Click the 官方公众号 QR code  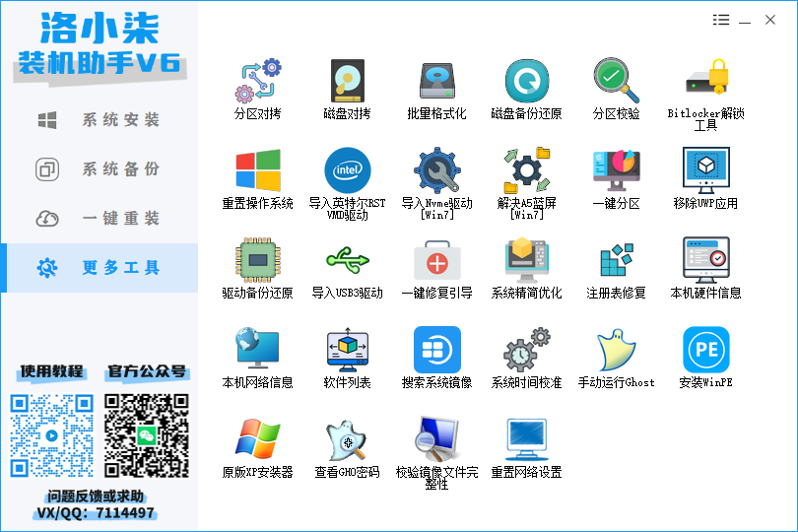point(147,435)
